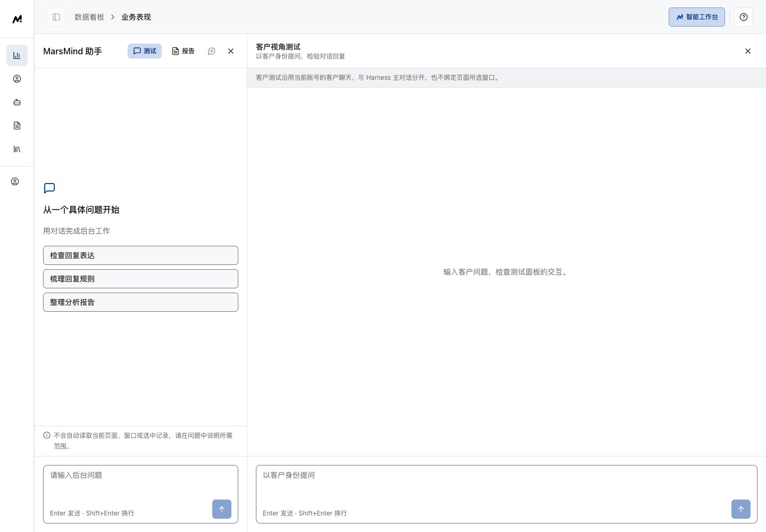Click the 客户视角测试 heading
The image size is (766, 532).
tap(278, 47)
